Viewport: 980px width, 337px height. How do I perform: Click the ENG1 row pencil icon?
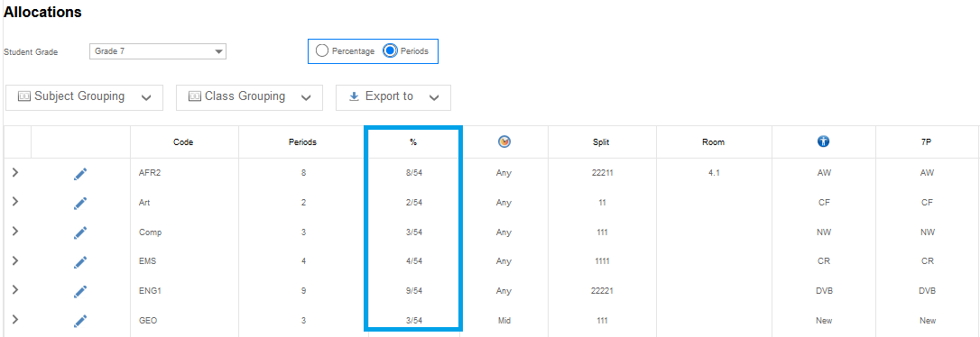[x=80, y=291]
